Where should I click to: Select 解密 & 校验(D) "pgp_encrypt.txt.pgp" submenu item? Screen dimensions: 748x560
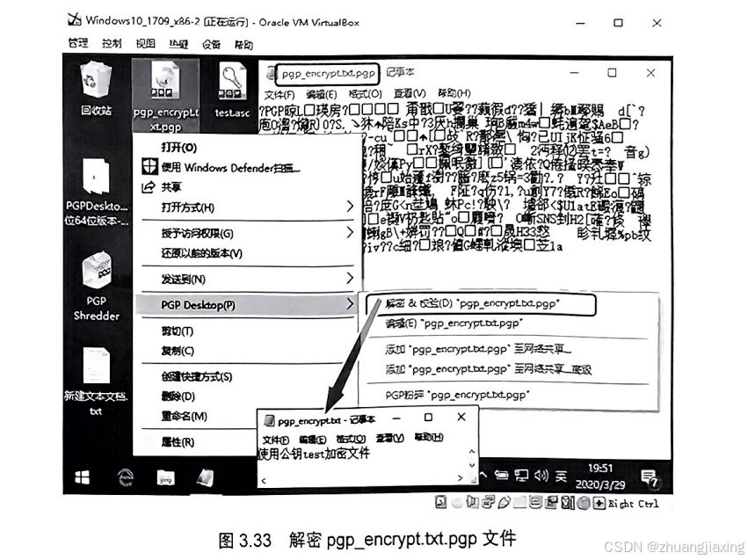(x=482, y=304)
